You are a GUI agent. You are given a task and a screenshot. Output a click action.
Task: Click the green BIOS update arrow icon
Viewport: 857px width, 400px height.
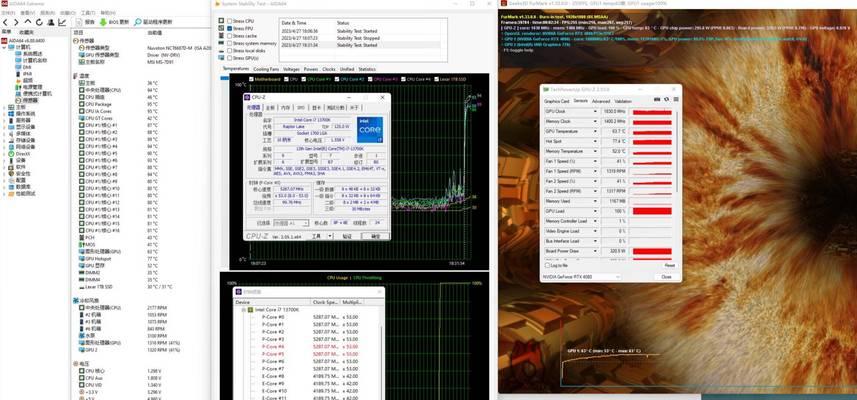pos(103,22)
